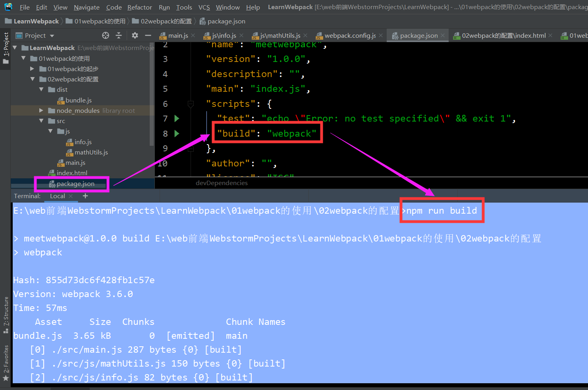This screenshot has height=390, width=588.
Task: Toggle the 2: Favorites tool window
Action: click(x=6, y=363)
